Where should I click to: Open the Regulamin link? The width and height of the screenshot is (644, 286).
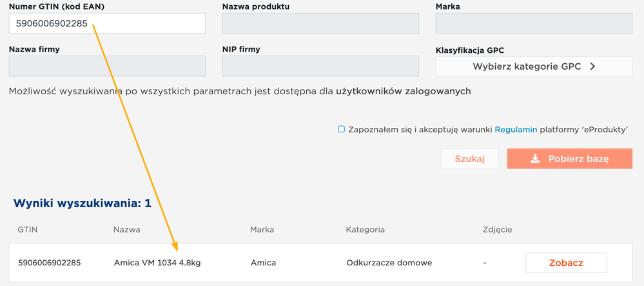pos(516,130)
